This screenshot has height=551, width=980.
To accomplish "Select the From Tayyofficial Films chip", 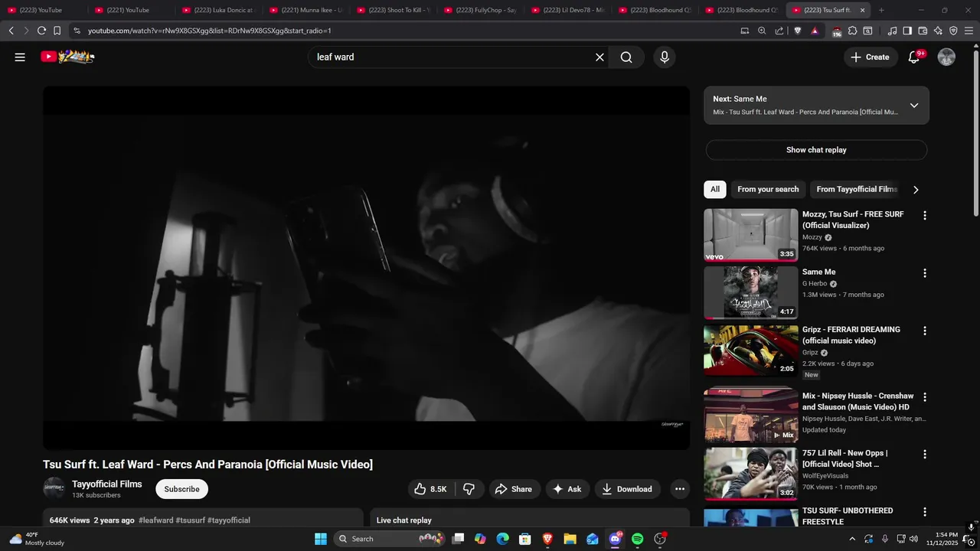I will pyautogui.click(x=856, y=189).
